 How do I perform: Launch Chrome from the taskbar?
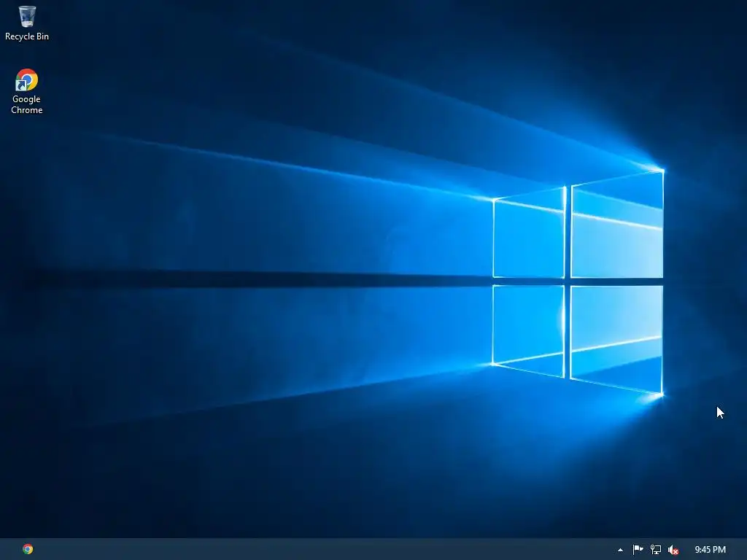[x=28, y=549]
